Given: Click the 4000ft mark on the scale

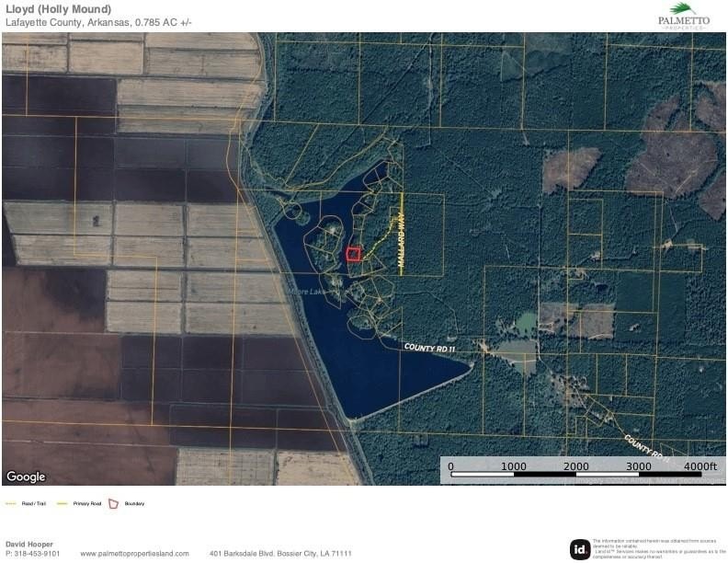Looking at the screenshot, I should click(x=700, y=466).
